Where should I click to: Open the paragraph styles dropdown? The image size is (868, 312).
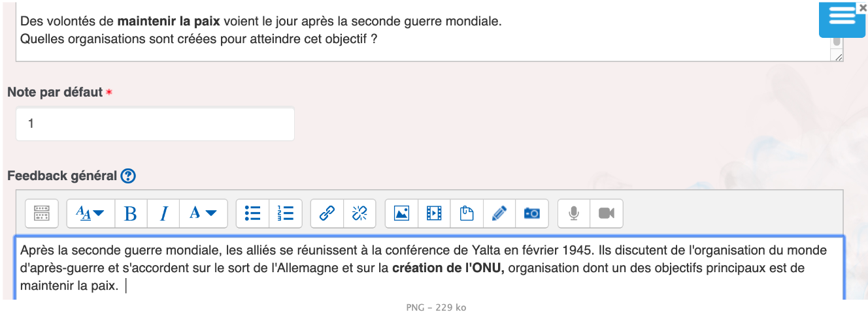(90, 213)
